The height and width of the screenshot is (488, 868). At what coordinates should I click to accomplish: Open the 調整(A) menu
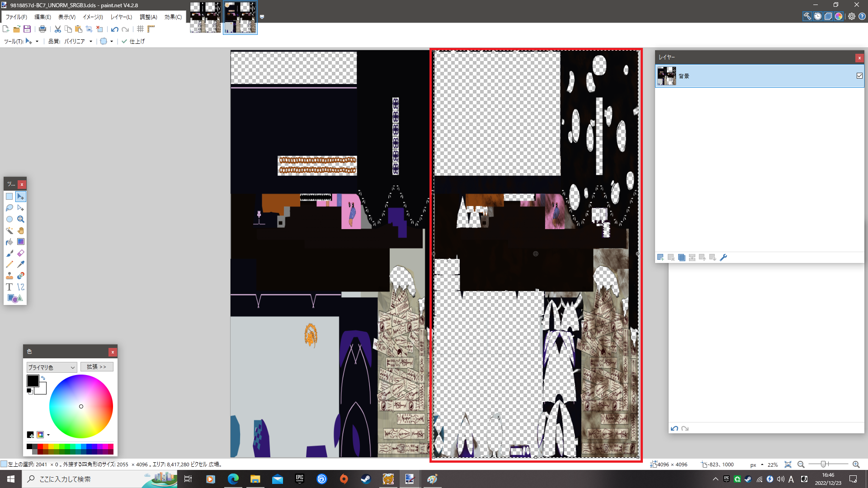pos(148,17)
